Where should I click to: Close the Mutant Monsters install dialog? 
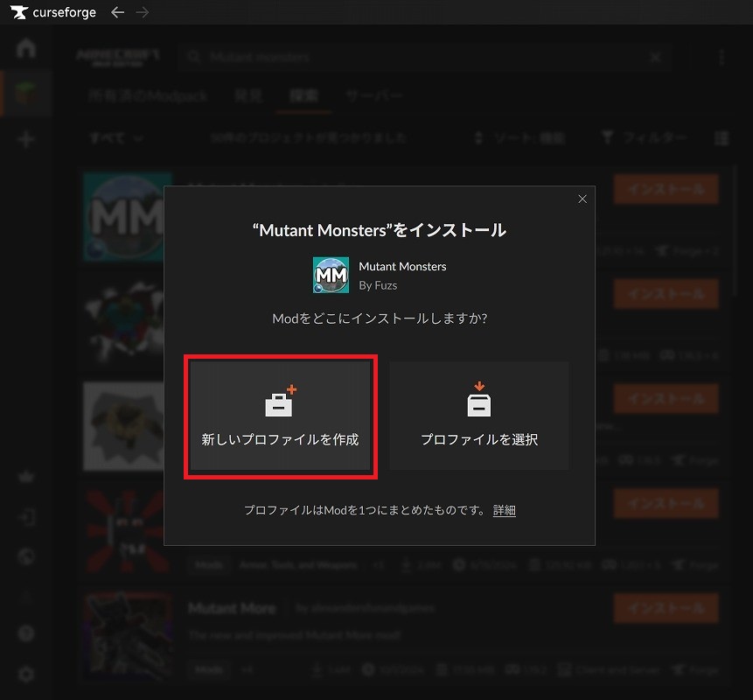(582, 199)
